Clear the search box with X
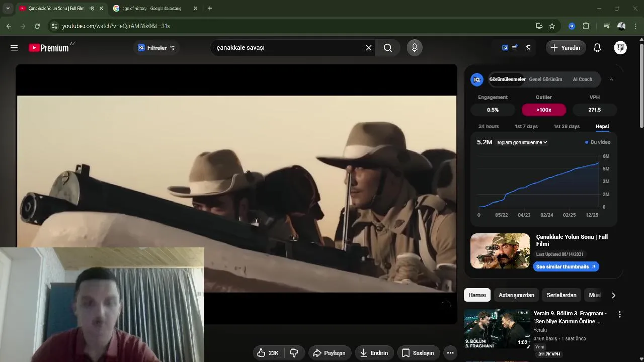 369,48
